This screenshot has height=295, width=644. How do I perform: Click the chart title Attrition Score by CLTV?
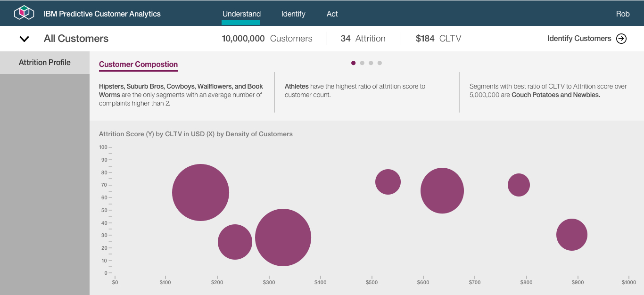(196, 134)
